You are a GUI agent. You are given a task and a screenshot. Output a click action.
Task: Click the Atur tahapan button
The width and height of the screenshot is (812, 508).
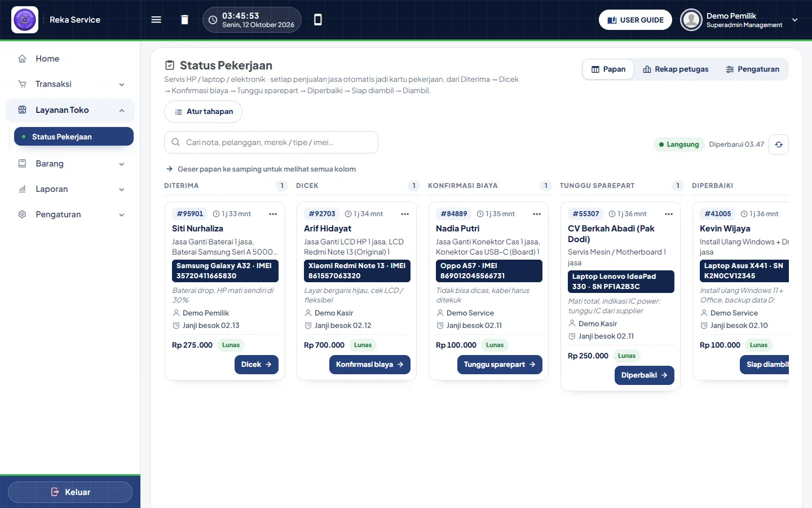203,112
